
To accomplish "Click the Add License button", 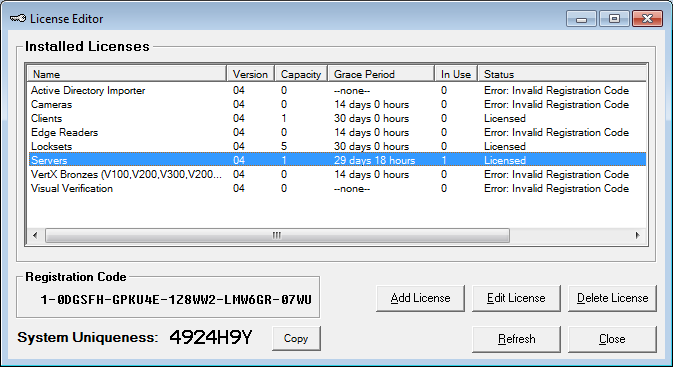I will (x=420, y=298).
